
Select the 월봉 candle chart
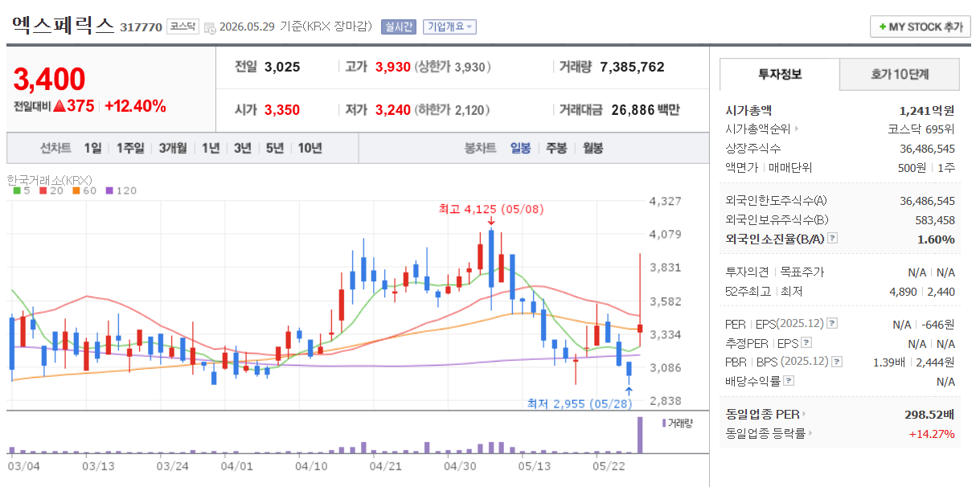click(593, 148)
